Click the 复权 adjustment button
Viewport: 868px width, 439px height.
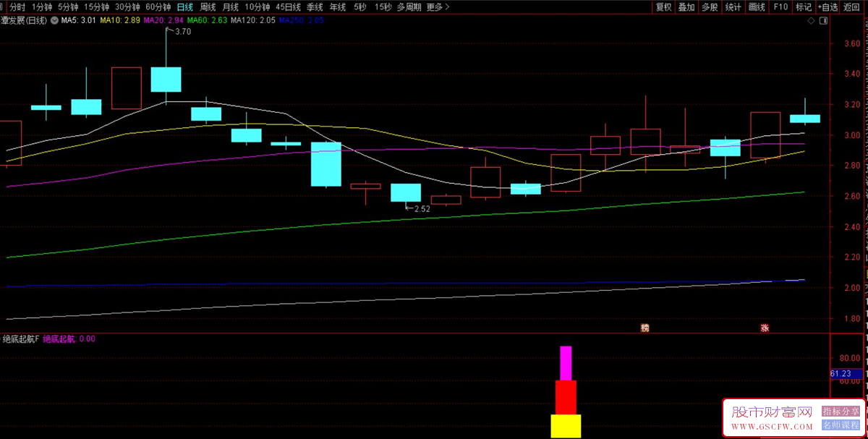tap(663, 7)
